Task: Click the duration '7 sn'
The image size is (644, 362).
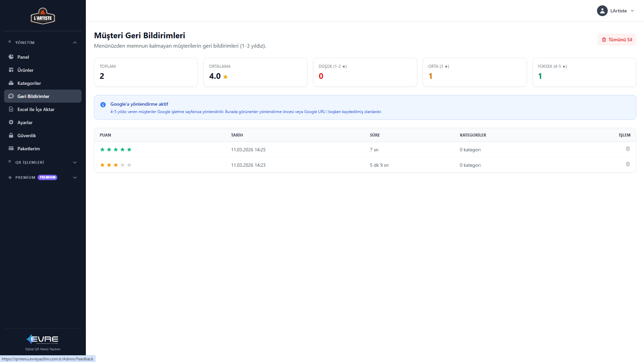Action: tap(374, 150)
